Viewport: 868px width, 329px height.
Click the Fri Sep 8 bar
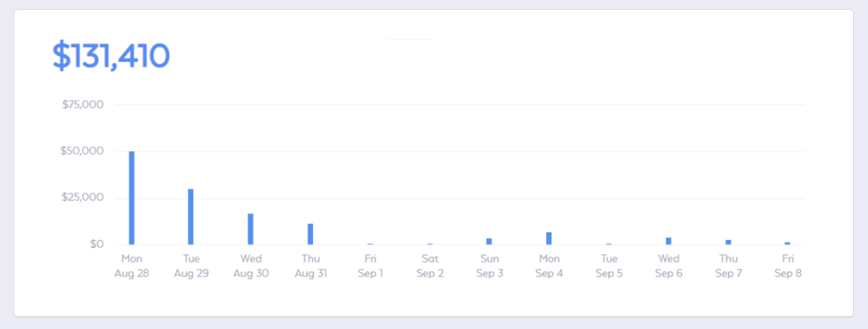pos(788,243)
